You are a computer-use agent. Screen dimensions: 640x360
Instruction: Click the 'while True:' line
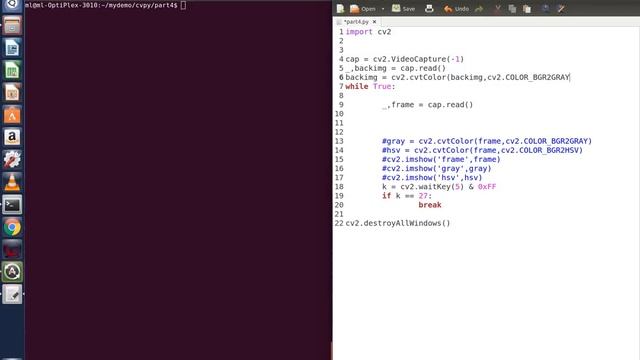pos(370,87)
